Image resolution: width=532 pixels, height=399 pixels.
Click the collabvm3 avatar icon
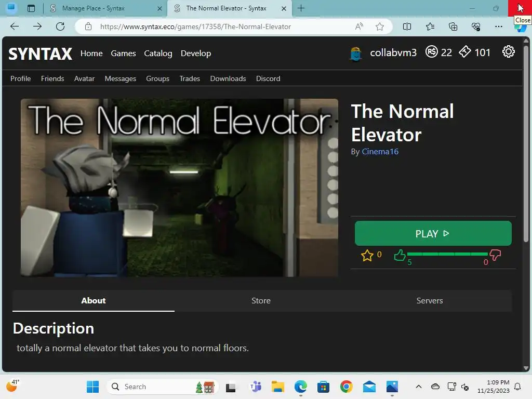coord(356,54)
